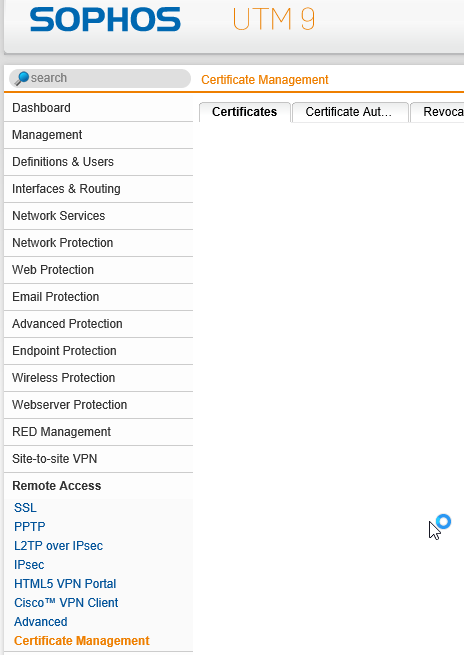Open the Dashboard menu
The width and height of the screenshot is (464, 655).
(99, 108)
